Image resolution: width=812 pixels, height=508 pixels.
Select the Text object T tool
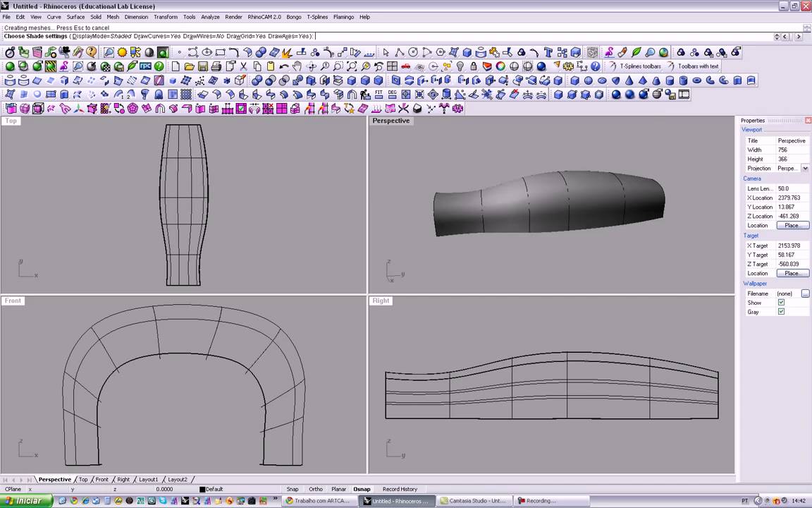click(x=548, y=52)
